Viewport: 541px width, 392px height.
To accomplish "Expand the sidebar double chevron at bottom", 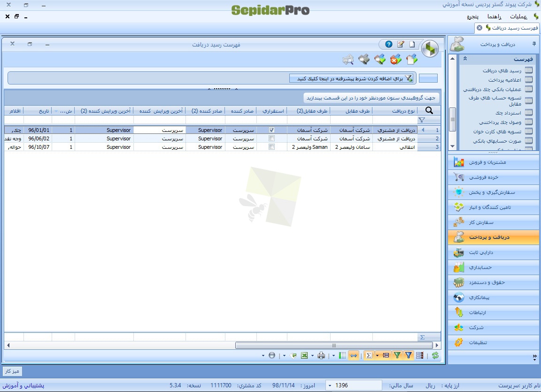I will pos(535,356).
